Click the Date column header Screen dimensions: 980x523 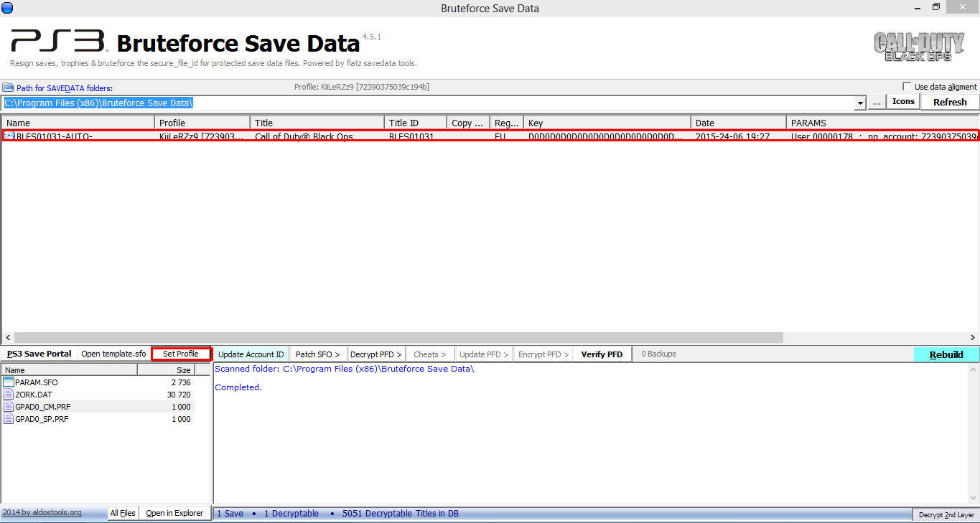[x=739, y=123]
